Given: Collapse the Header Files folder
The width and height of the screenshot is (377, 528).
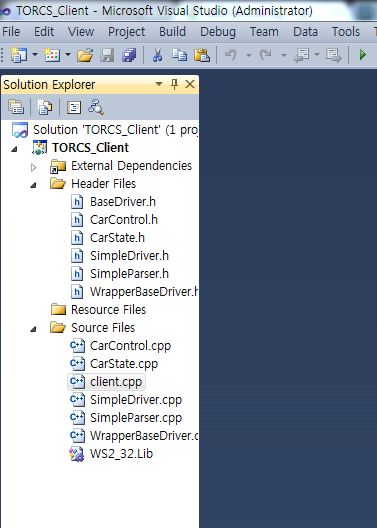Looking at the screenshot, I should [x=33, y=185].
